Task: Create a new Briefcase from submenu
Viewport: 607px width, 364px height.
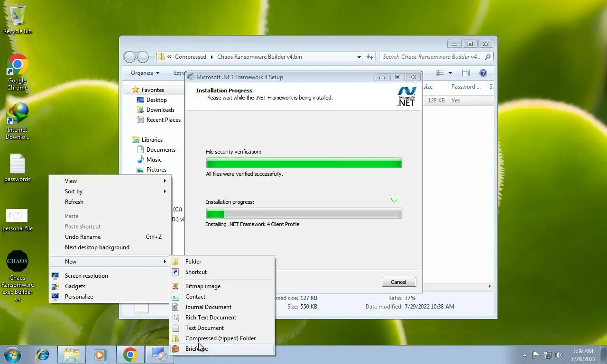Action: pyautogui.click(x=222, y=349)
